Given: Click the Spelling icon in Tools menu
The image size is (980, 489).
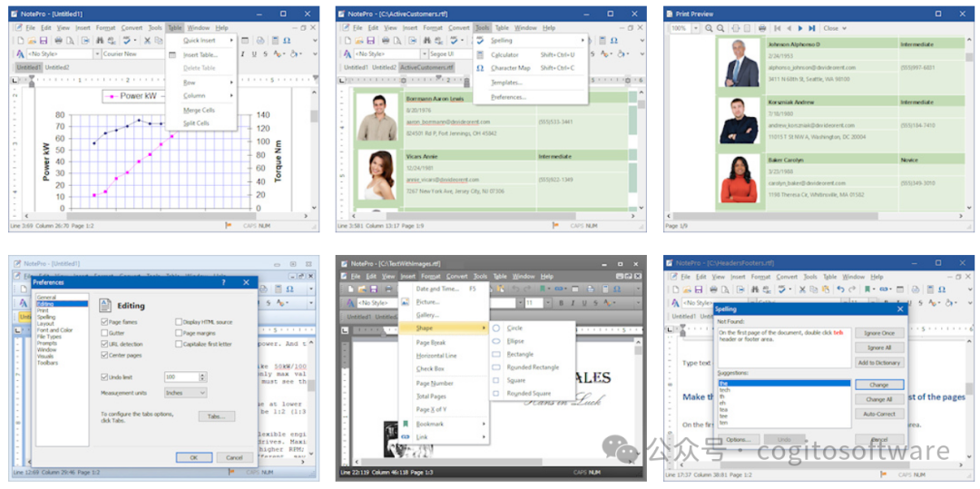Looking at the screenshot, I should [480, 41].
